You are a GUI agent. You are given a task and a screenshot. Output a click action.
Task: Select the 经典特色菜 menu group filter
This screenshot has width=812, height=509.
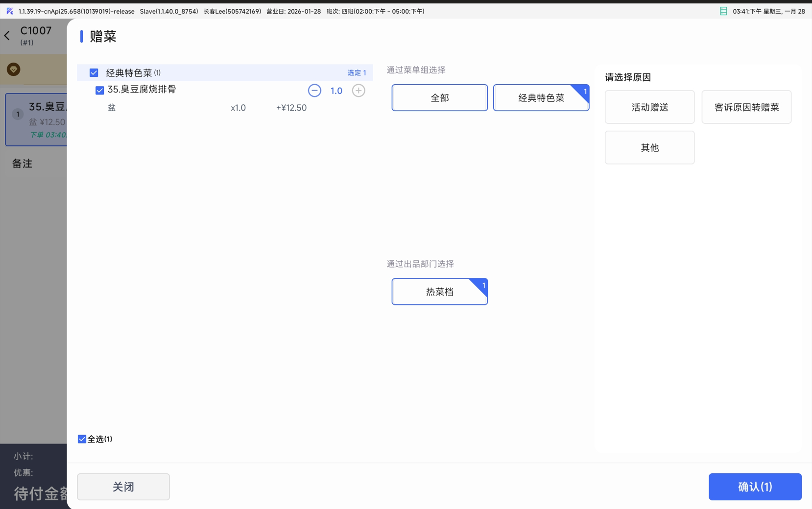[541, 98]
